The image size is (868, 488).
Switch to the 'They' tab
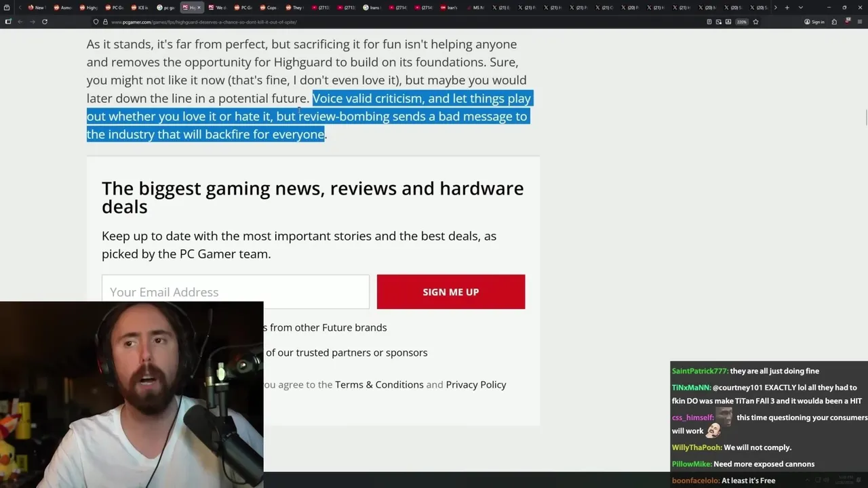click(x=295, y=7)
